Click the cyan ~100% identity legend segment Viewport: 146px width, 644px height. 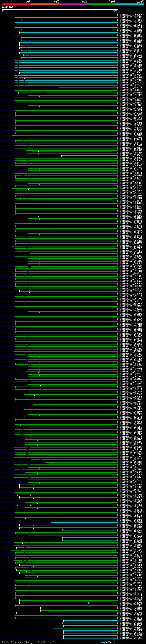130,4
